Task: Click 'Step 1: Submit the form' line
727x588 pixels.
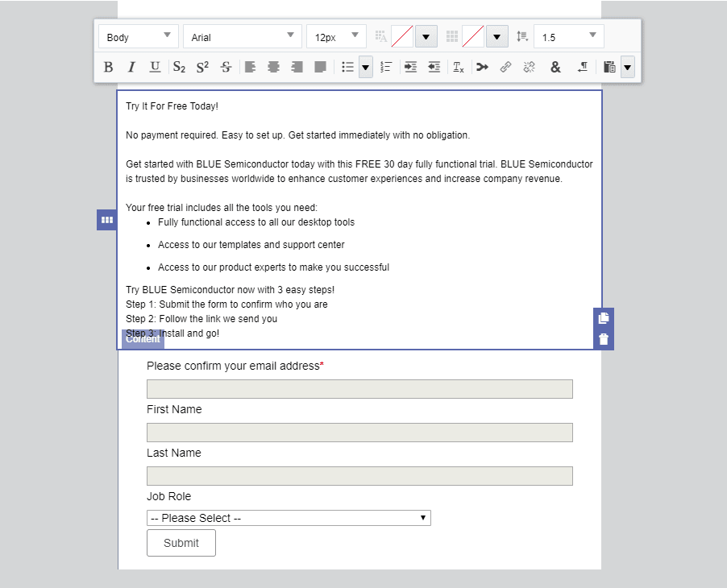Action: (226, 304)
